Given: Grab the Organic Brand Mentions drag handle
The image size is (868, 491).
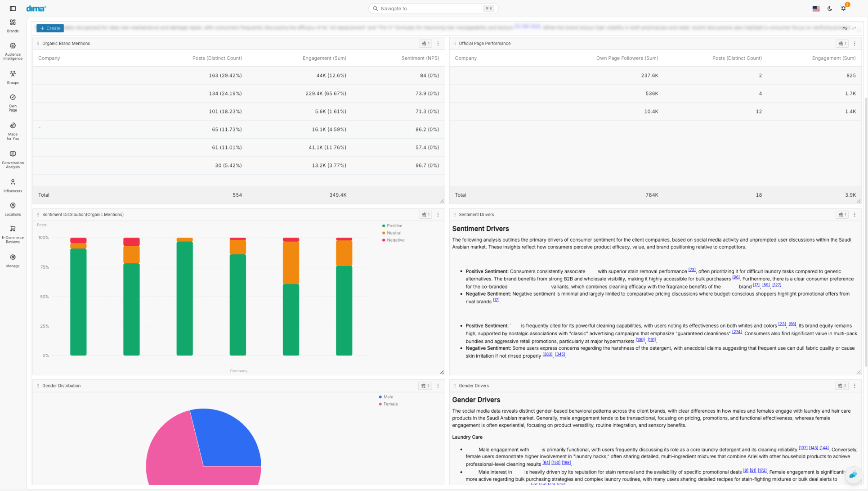Looking at the screenshot, I should (x=38, y=44).
